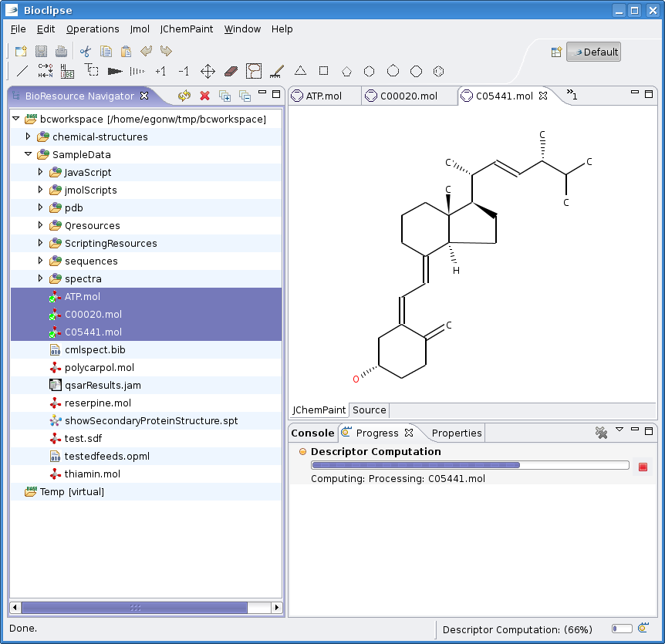Expand the spectra folder

click(40, 278)
